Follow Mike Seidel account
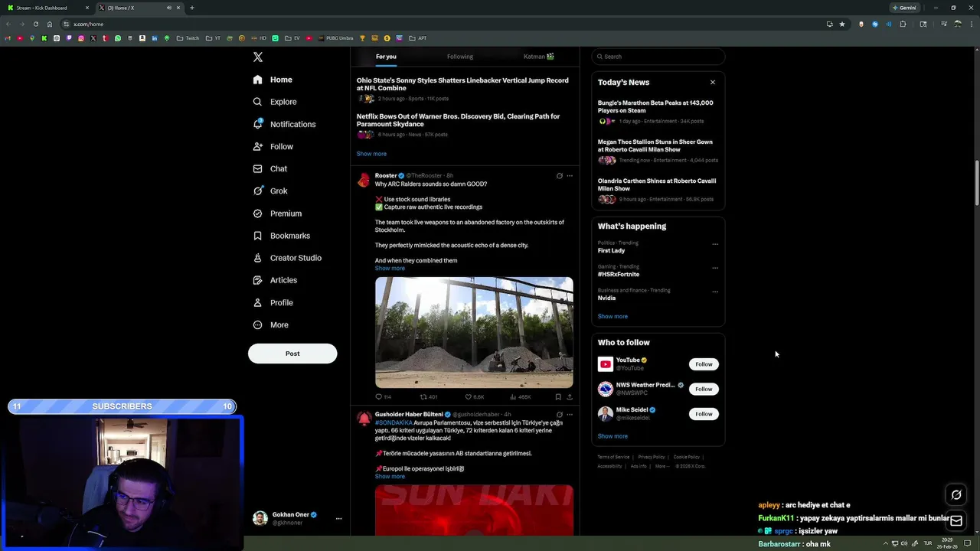The width and height of the screenshot is (980, 551). (x=704, y=414)
